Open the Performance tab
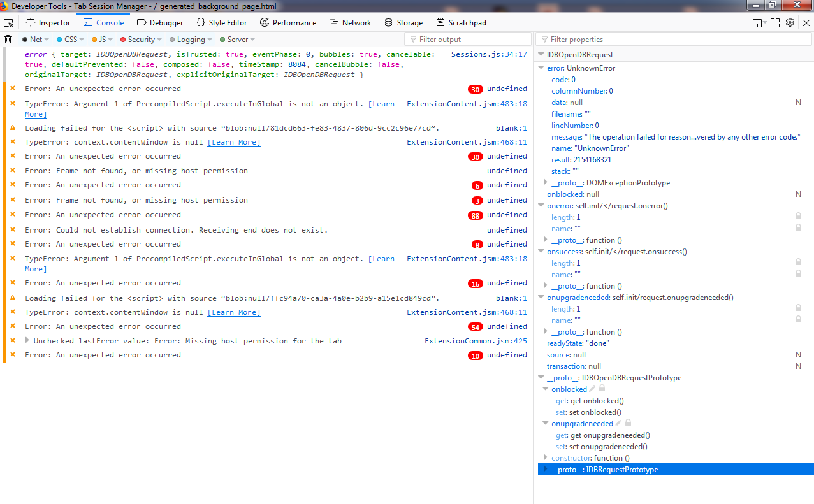 click(x=288, y=23)
